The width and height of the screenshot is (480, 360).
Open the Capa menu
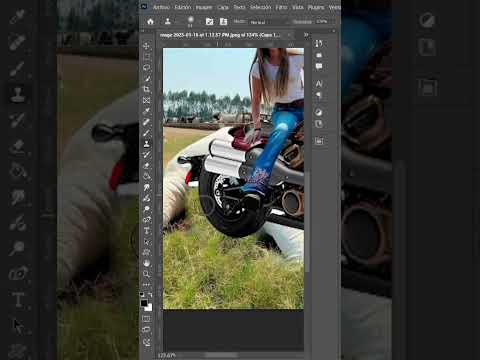pyautogui.click(x=223, y=7)
